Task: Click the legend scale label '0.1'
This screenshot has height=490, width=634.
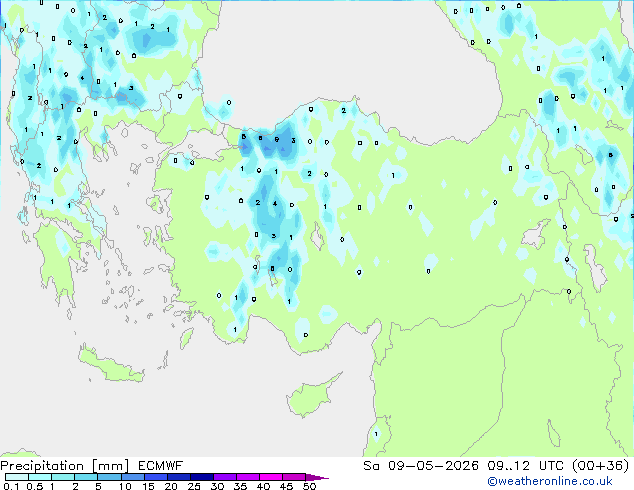Action: [x=11, y=486]
